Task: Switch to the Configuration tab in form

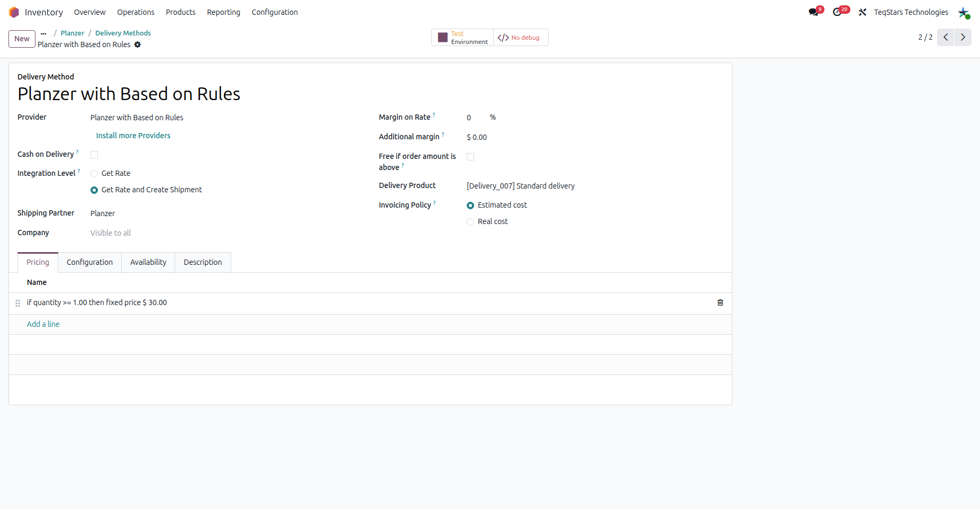Action: point(89,262)
